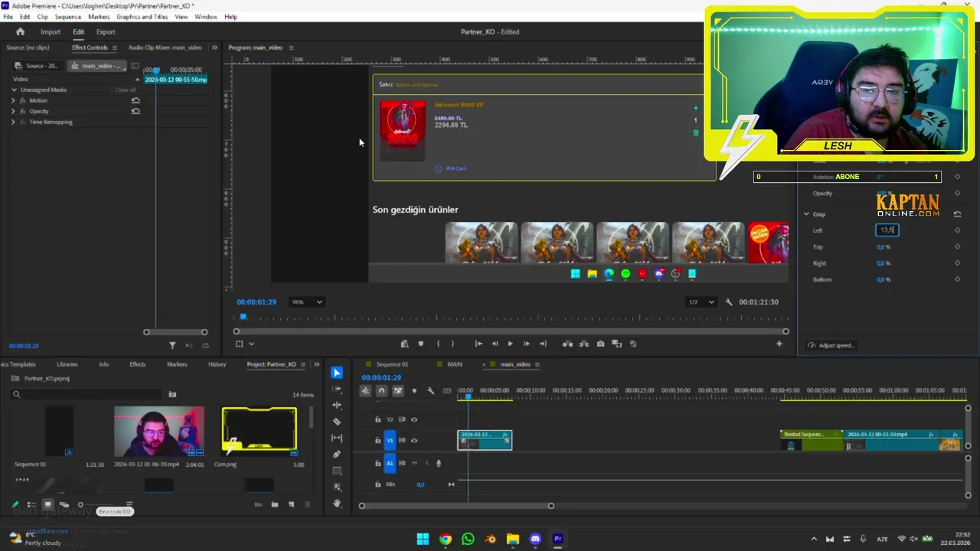Mute audio track A1
This screenshot has width=980, height=551.
(x=414, y=463)
